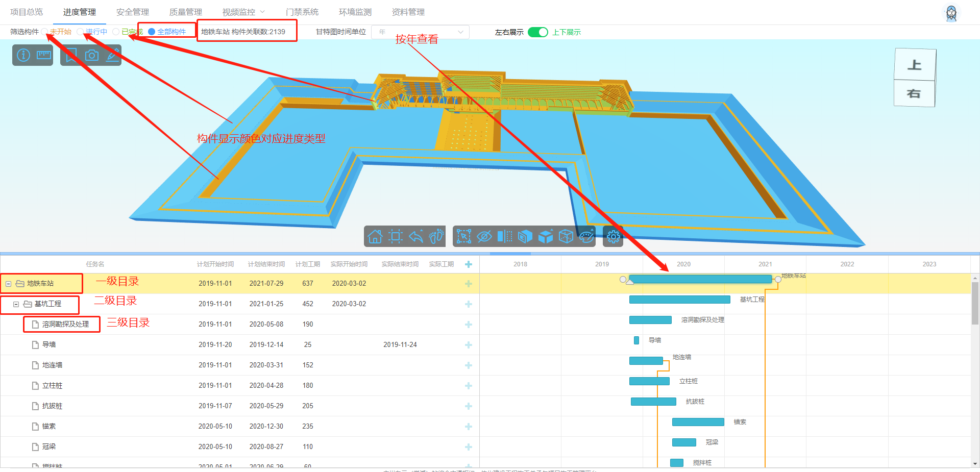This screenshot has height=472, width=980.
Task: Click the wireframe cube icon
Action: [x=566, y=236]
